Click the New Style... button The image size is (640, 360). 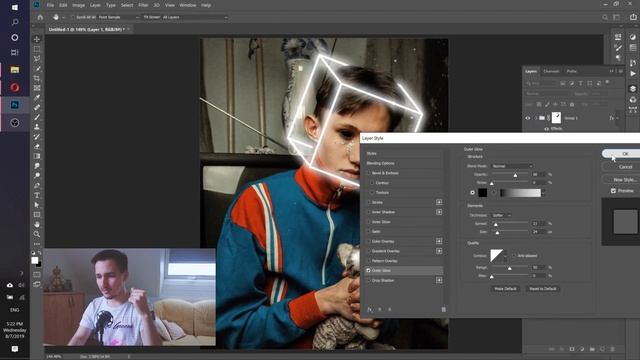point(621,179)
